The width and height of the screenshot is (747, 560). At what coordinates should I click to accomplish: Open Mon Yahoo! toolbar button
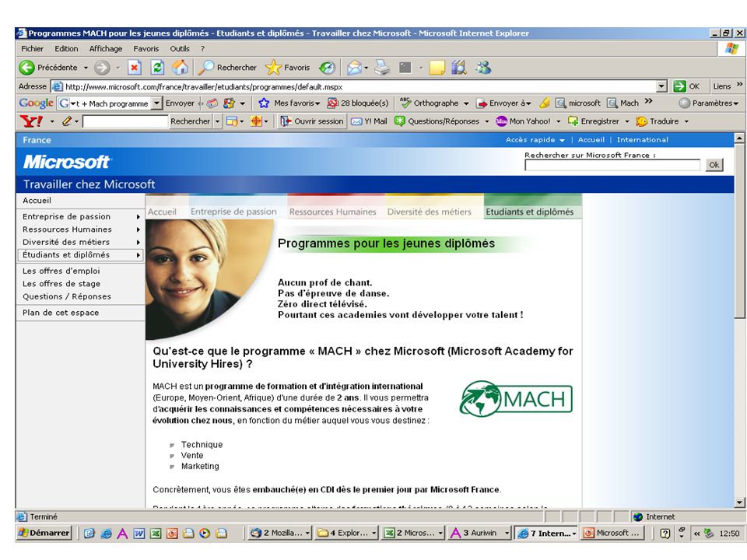point(524,121)
